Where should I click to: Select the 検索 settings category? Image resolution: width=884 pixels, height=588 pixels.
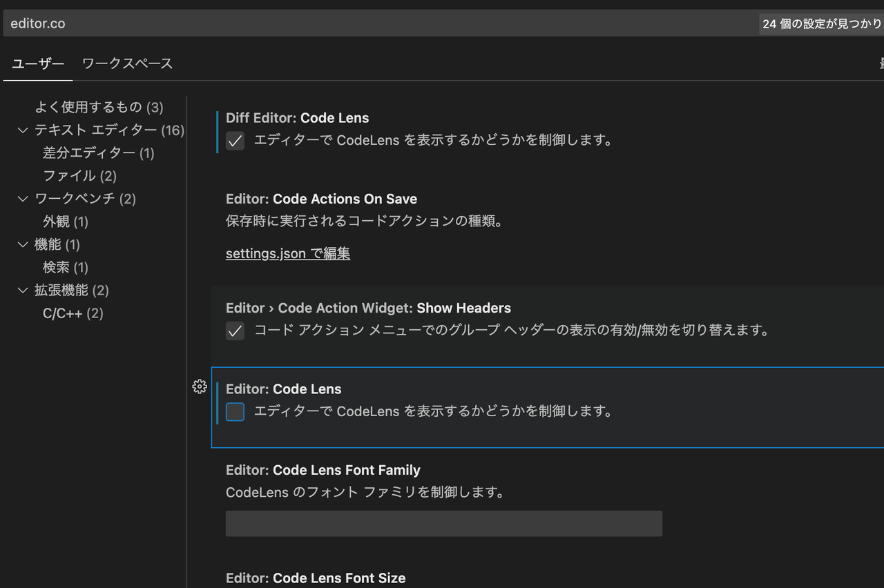(65, 267)
